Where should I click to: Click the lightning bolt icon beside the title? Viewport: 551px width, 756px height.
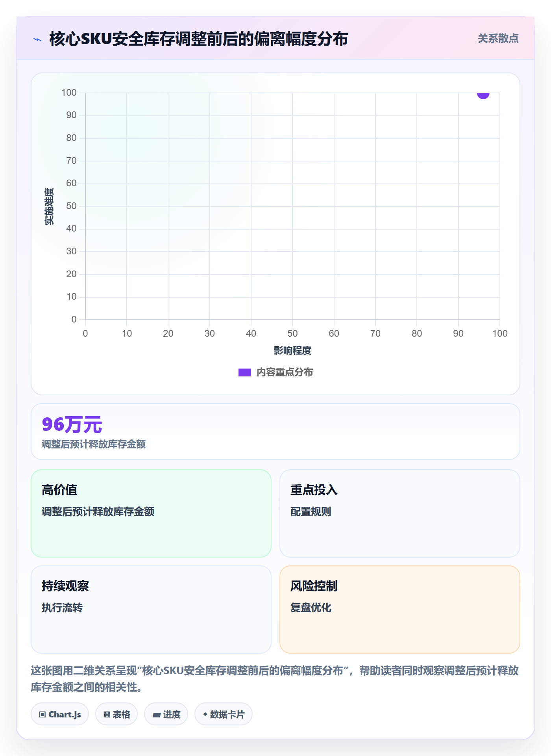[37, 39]
